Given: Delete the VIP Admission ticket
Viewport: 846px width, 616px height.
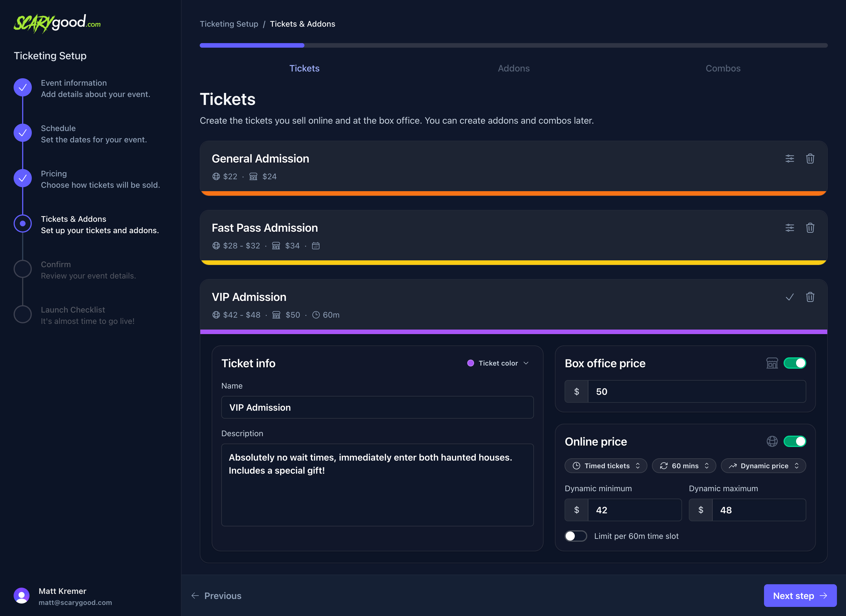Looking at the screenshot, I should point(810,297).
